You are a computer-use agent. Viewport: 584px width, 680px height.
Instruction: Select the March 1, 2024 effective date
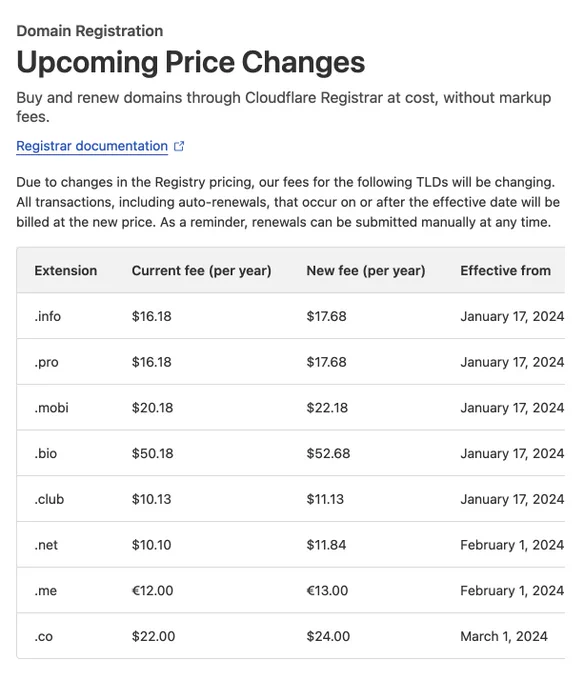click(504, 636)
